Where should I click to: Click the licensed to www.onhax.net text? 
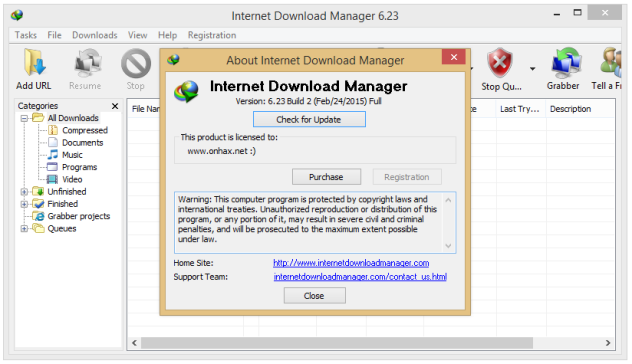tap(221, 151)
